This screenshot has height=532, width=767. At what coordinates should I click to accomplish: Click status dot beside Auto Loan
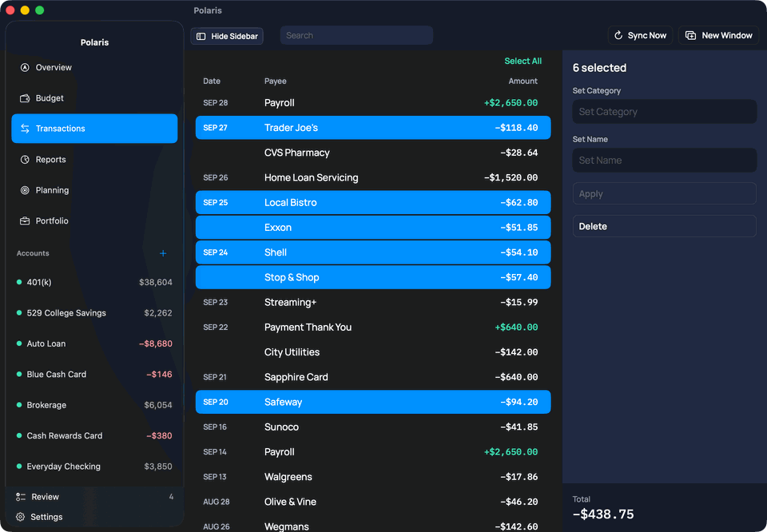pyautogui.click(x=19, y=343)
